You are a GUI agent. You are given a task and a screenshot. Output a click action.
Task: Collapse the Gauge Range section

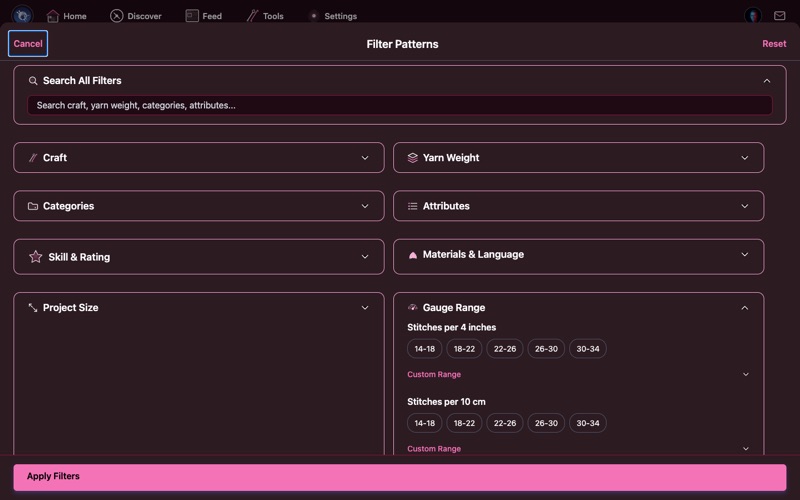point(744,308)
